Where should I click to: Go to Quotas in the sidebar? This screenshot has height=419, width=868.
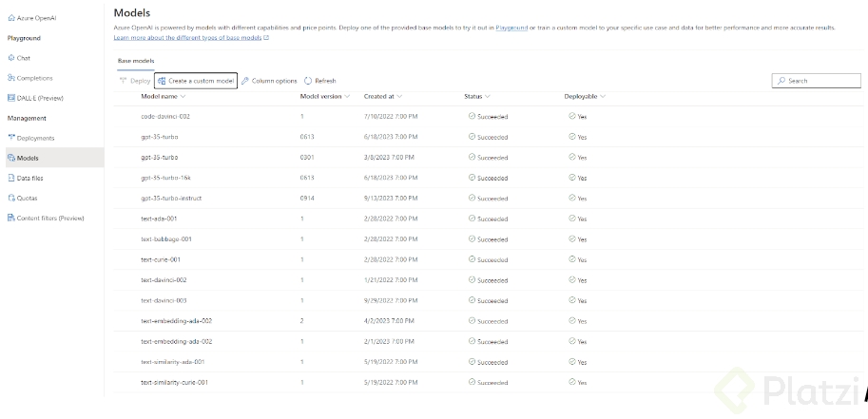28,199
